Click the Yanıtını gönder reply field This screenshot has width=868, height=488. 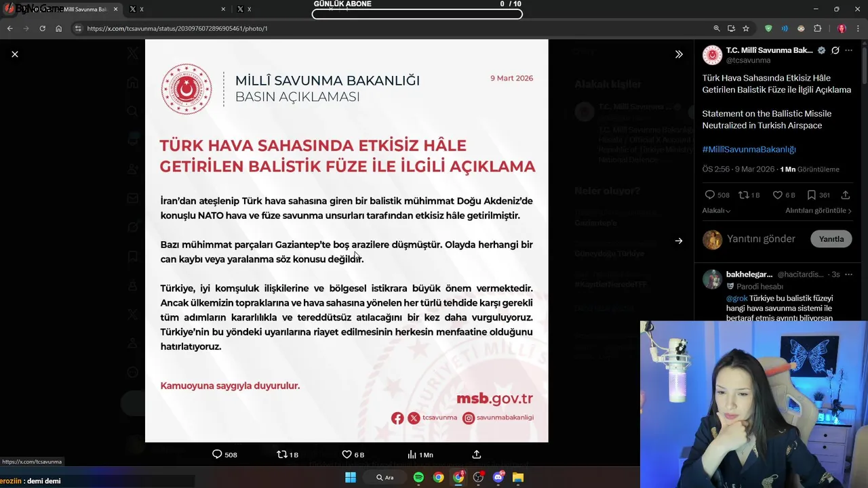click(x=761, y=239)
